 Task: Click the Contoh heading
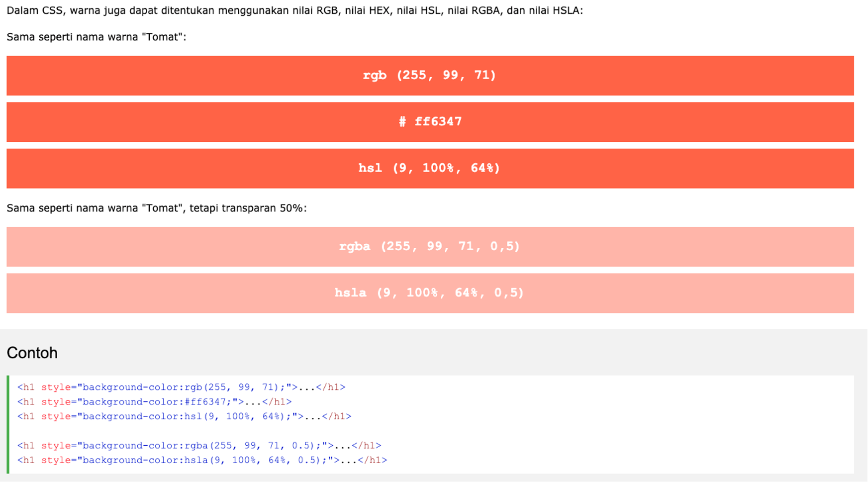click(x=32, y=353)
